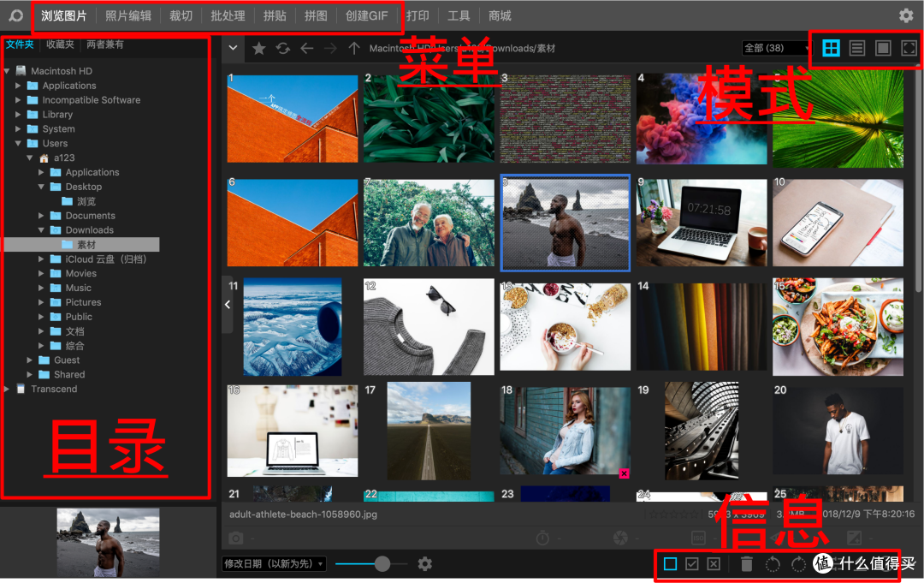Switch to the 文件夹 sidebar tab

click(20, 45)
